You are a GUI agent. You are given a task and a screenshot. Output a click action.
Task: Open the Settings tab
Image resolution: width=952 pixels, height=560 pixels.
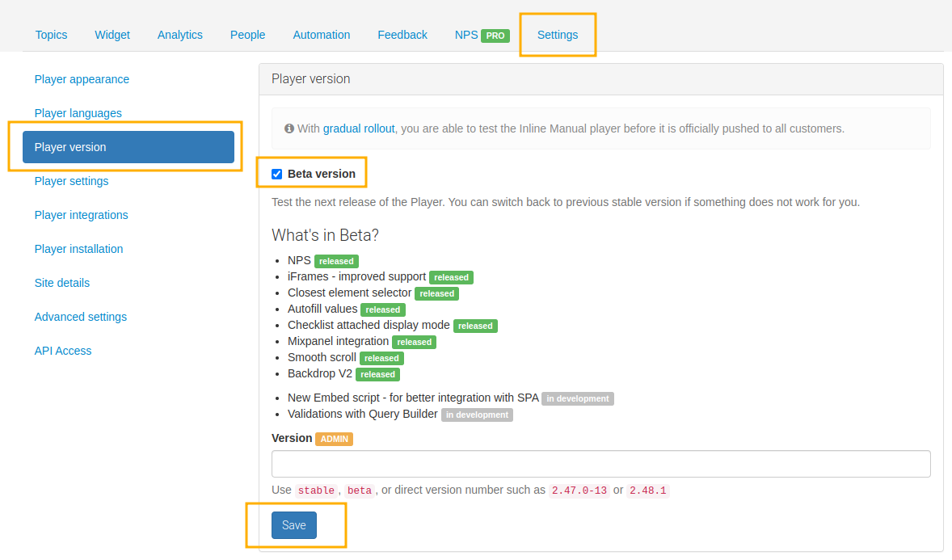pos(558,35)
